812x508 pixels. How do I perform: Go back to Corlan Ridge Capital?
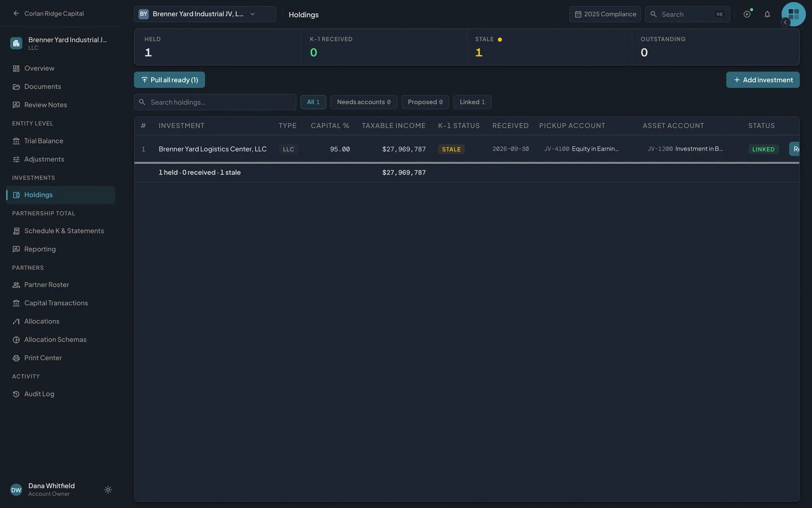click(48, 14)
